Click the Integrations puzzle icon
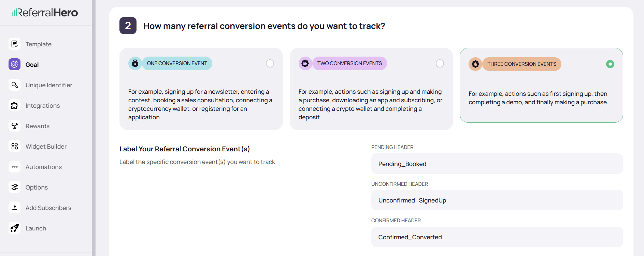This screenshot has height=256, width=644. coord(15,105)
